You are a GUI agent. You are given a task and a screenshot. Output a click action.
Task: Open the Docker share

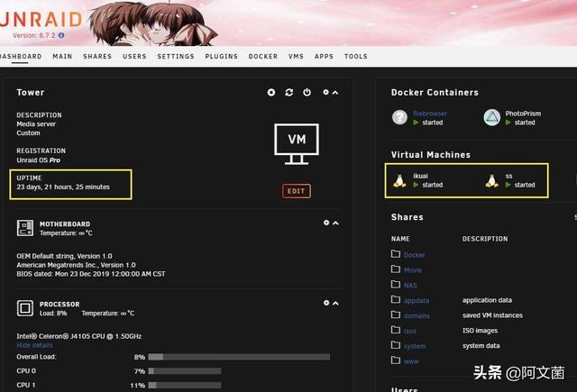click(x=415, y=255)
